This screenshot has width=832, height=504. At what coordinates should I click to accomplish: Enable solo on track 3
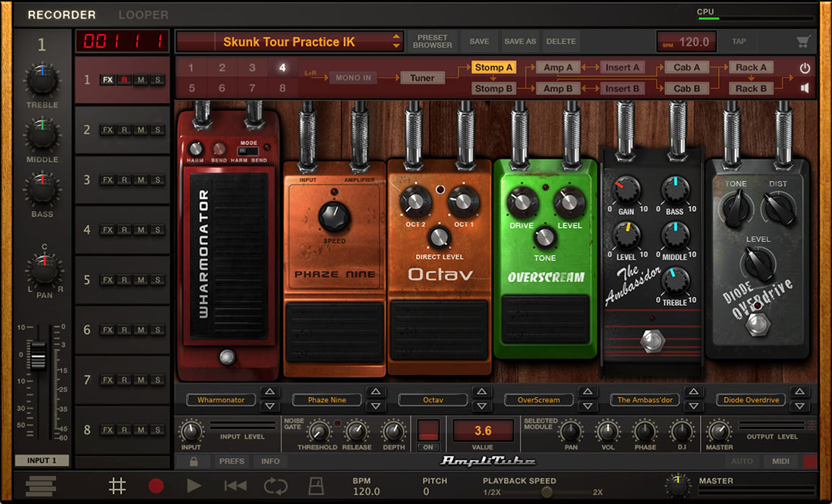[156, 180]
